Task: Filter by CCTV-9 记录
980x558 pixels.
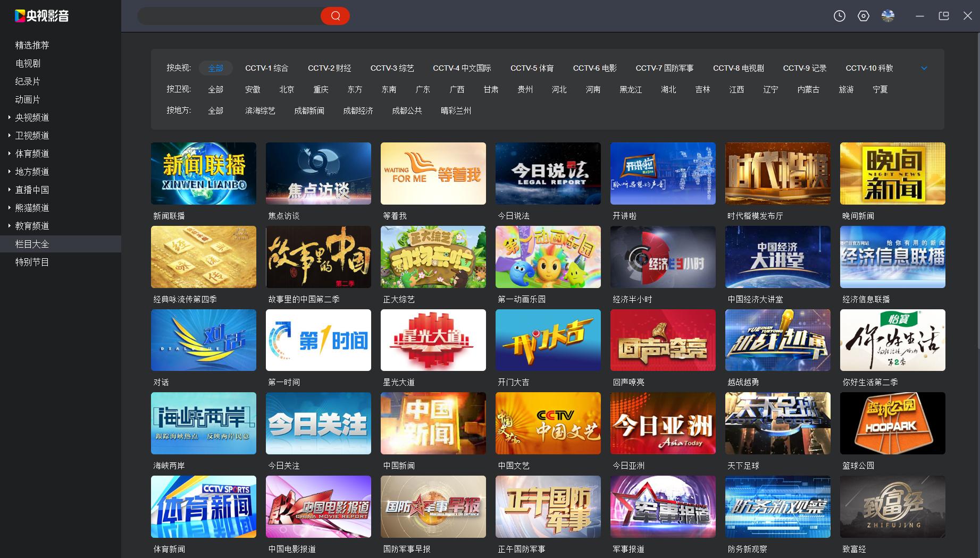Action: coord(805,68)
